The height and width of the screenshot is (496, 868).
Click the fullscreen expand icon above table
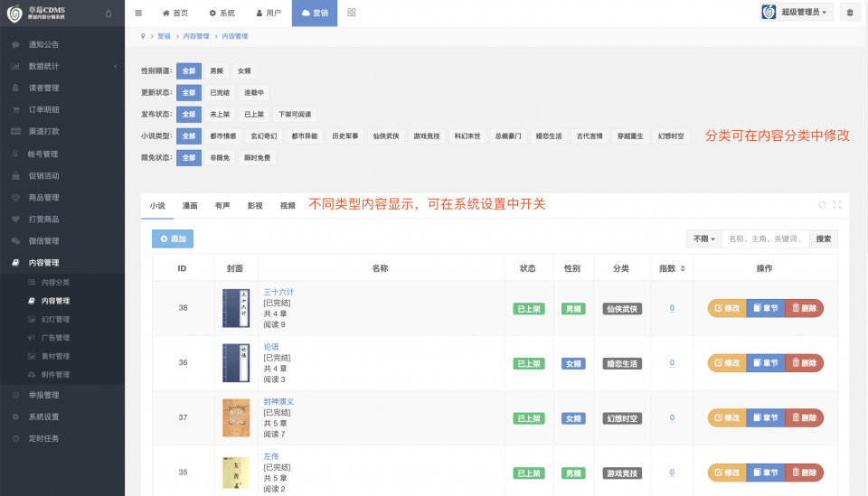(x=837, y=205)
